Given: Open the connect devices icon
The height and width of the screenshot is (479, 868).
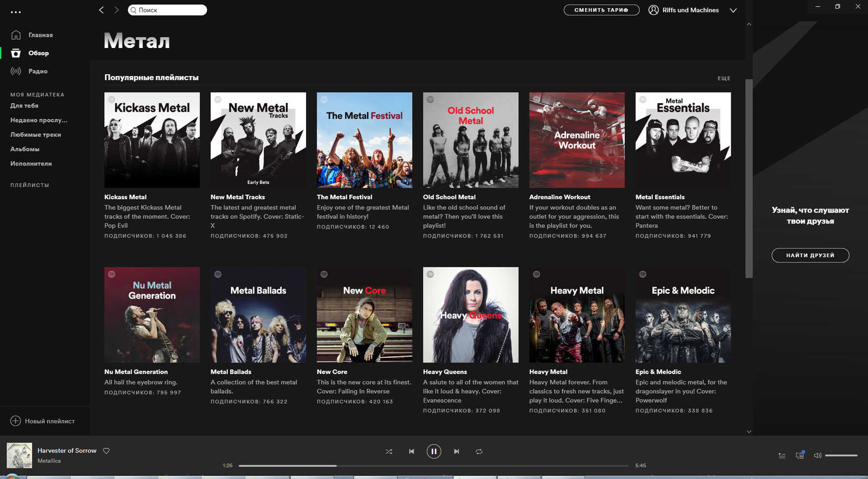Looking at the screenshot, I should click(800, 455).
